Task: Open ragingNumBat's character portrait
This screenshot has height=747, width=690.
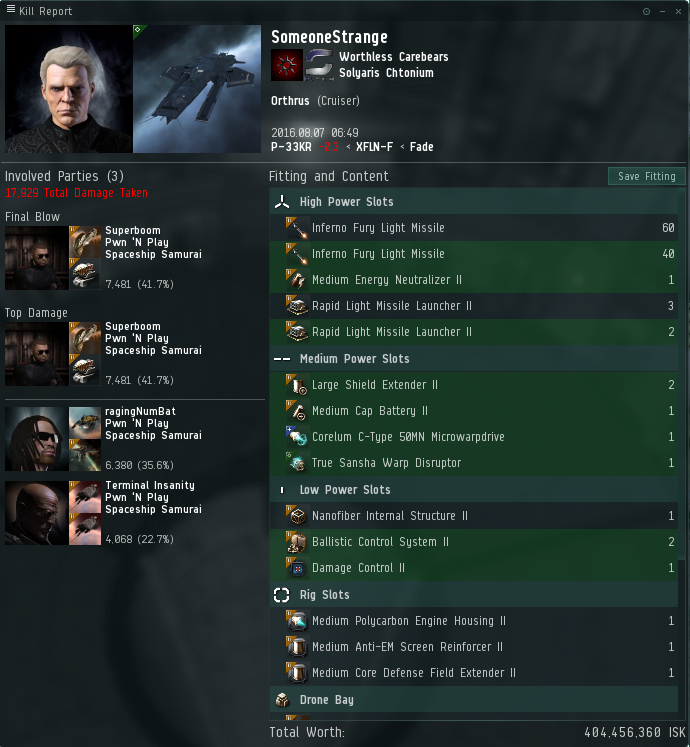Action: click(x=37, y=439)
